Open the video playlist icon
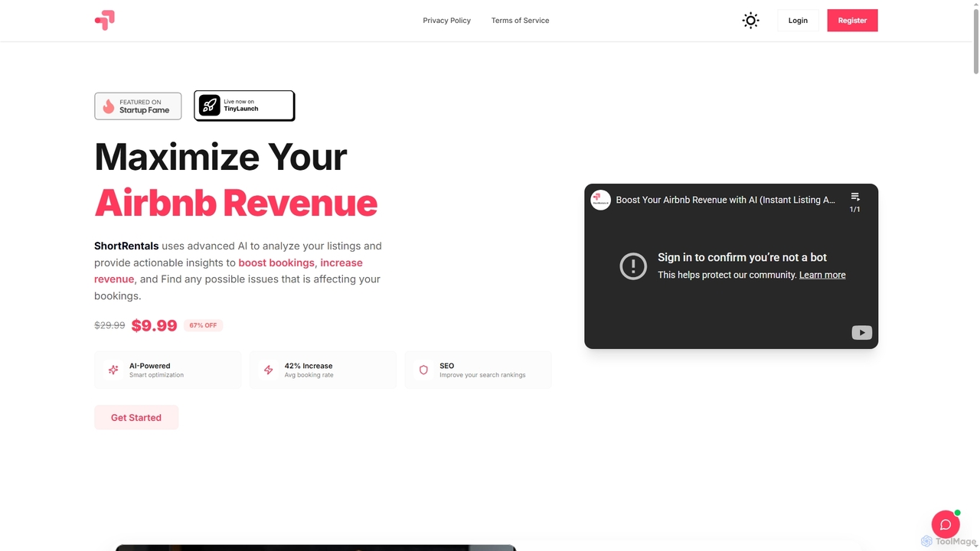980x551 pixels. [855, 197]
